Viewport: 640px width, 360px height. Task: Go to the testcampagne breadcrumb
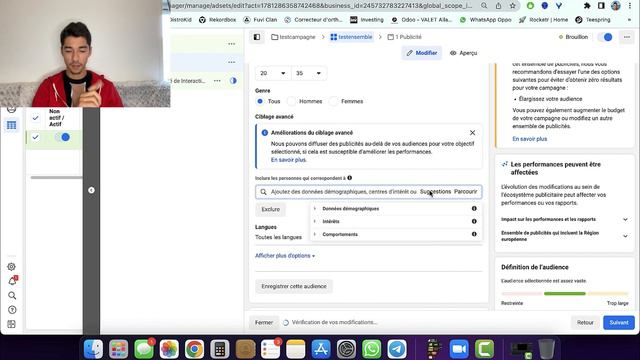click(293, 37)
